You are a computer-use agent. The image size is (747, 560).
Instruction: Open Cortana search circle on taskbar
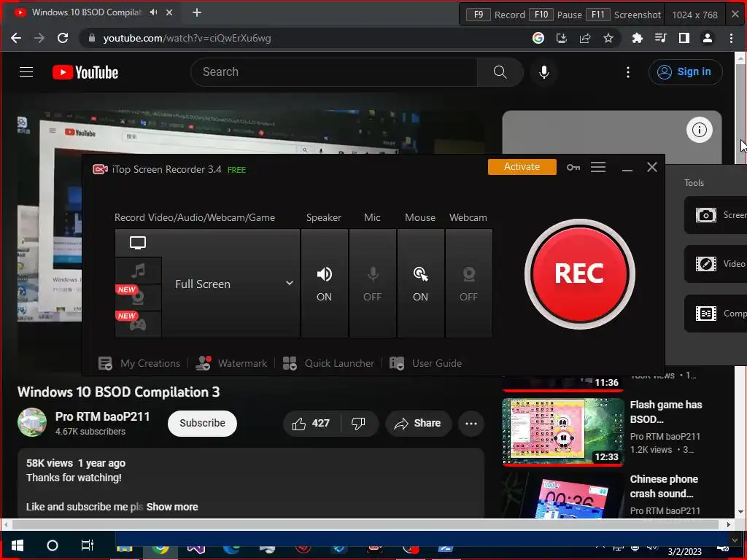(x=53, y=545)
